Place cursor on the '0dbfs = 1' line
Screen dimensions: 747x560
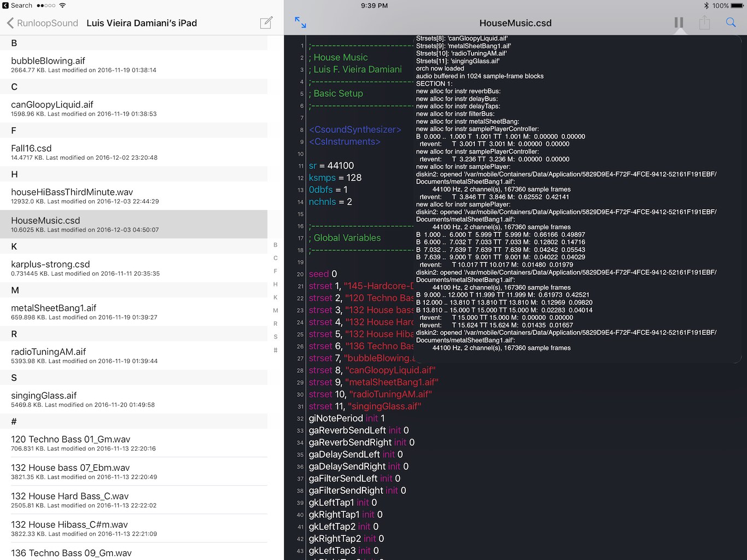click(x=328, y=190)
